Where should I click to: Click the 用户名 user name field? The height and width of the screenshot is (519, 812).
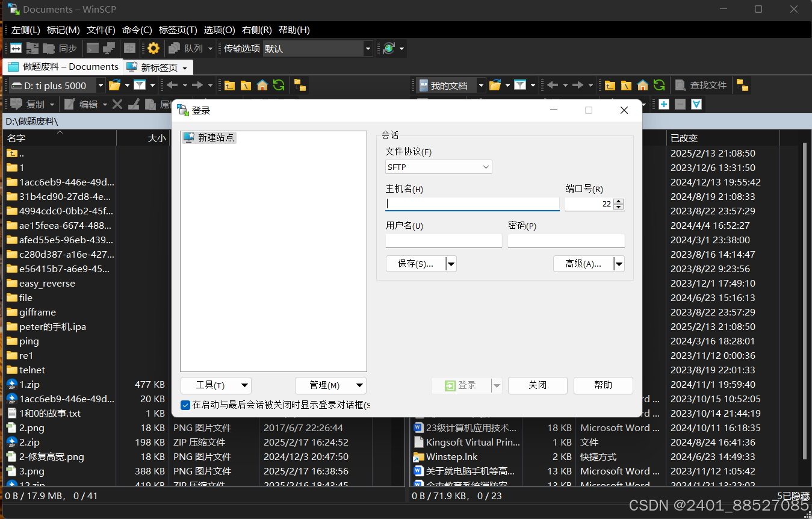coord(444,241)
